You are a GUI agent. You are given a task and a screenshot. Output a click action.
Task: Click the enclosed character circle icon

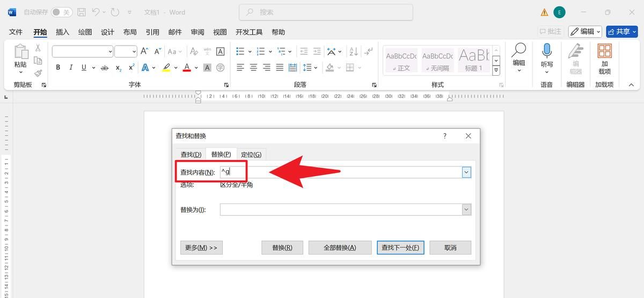[220, 68]
